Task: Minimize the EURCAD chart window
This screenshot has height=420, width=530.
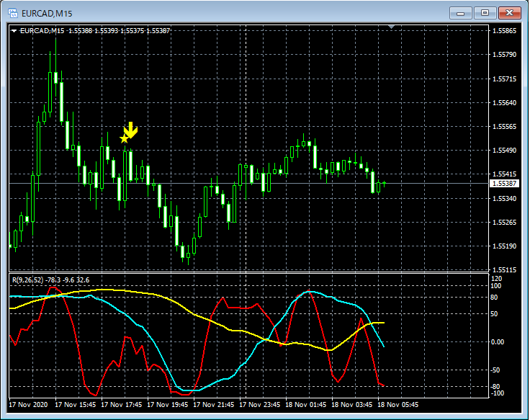Action: pos(460,13)
